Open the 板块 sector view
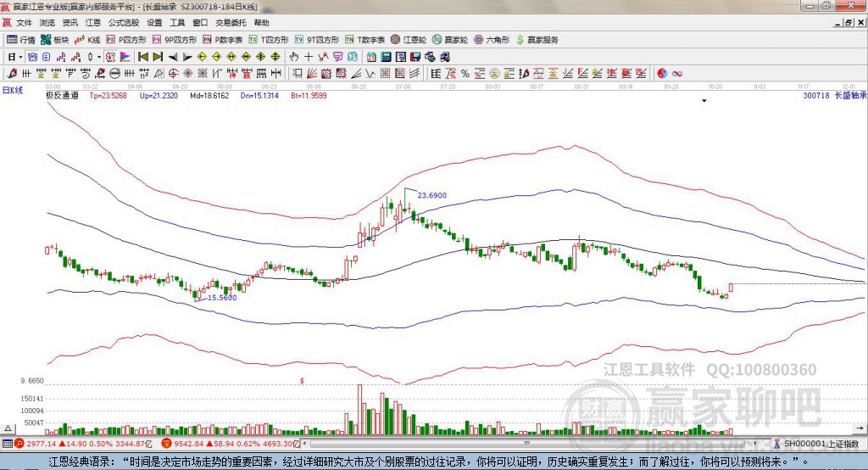This screenshot has width=868, height=470. [x=54, y=40]
